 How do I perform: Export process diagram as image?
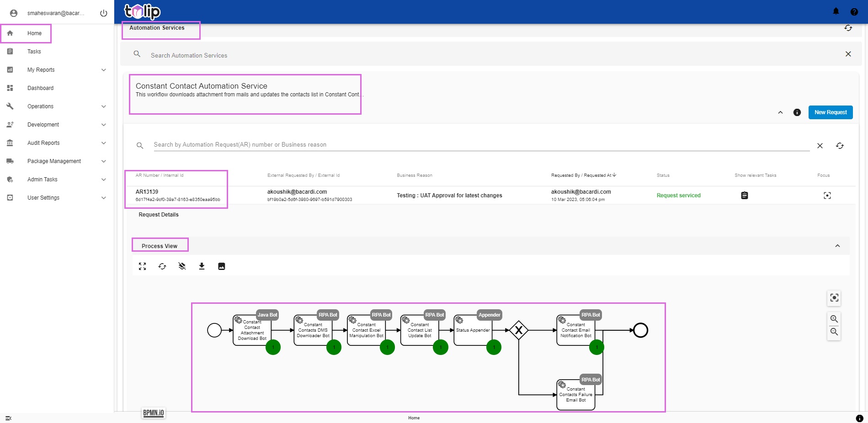coord(222,266)
